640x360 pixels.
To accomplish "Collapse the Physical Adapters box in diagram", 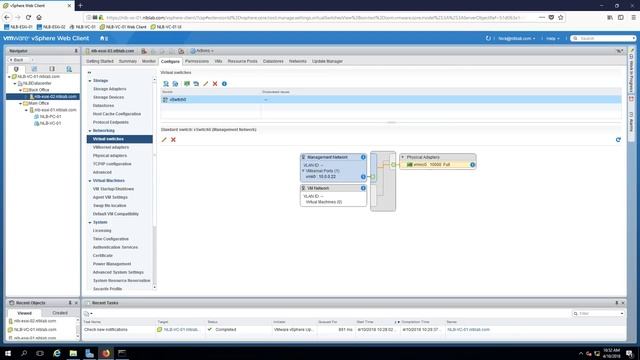I will click(x=402, y=157).
